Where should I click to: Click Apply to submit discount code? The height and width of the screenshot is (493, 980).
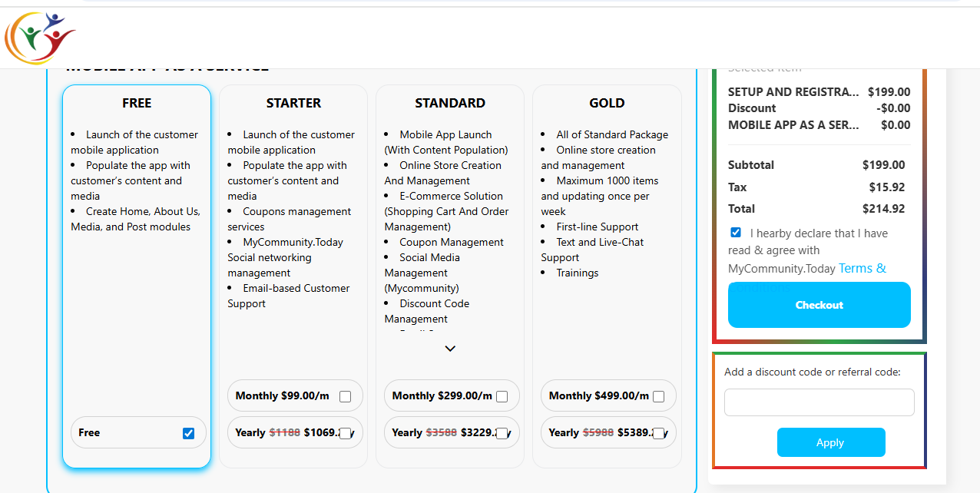click(830, 442)
